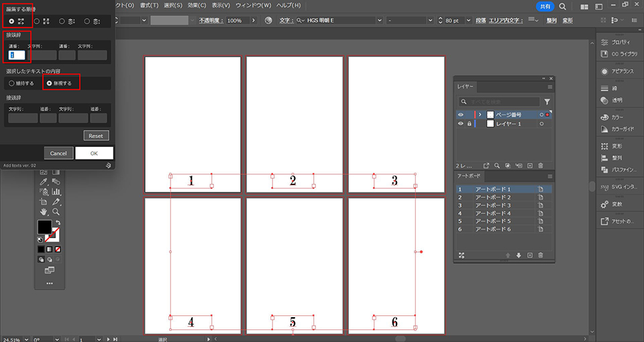Open the プロパティ panel icon
644x342 pixels.
[x=604, y=42]
